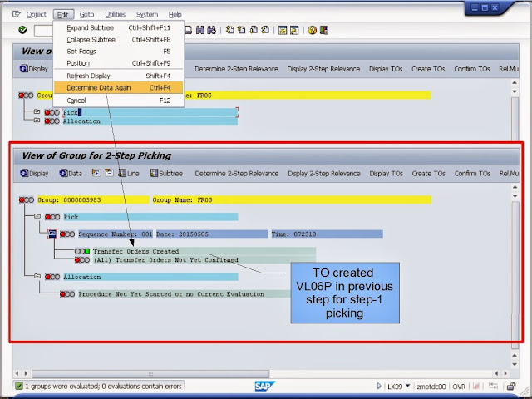Collapse the Allocation folder in the lower panel
The image size is (532, 399).
tap(37, 276)
